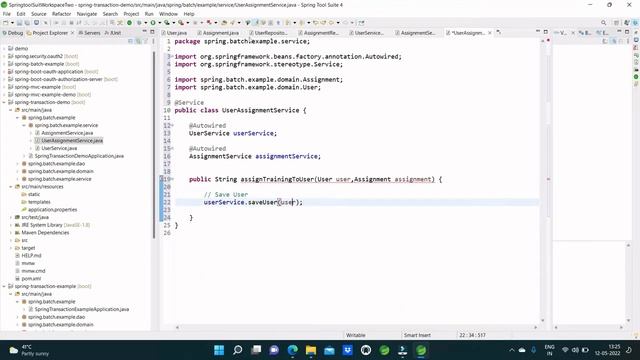Click the editor horizontal scrollbar
640x360 pixels.
(356, 327)
